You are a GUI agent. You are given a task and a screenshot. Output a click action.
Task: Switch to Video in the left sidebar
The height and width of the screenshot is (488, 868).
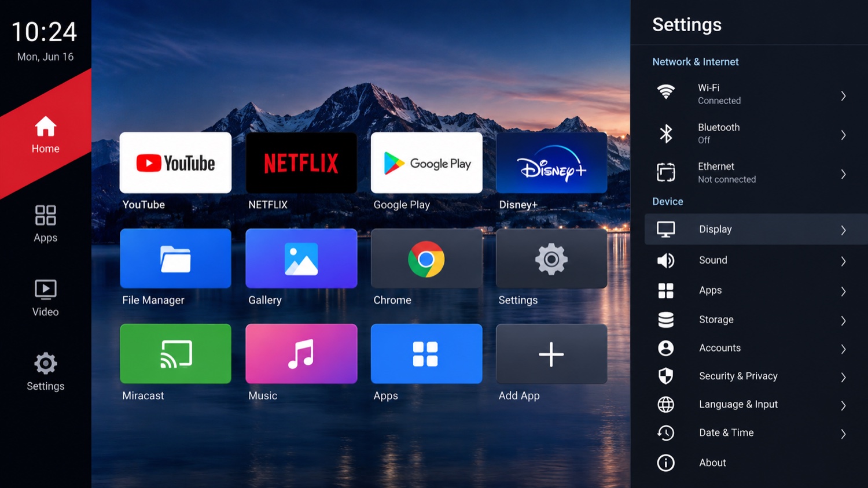(46, 298)
